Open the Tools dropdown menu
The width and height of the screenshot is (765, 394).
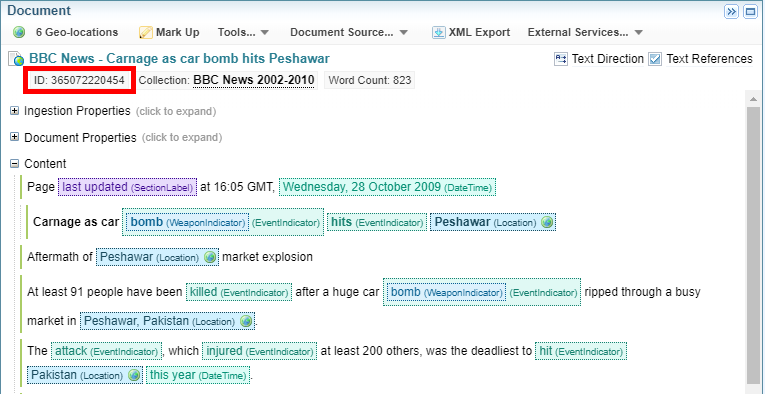click(x=243, y=33)
